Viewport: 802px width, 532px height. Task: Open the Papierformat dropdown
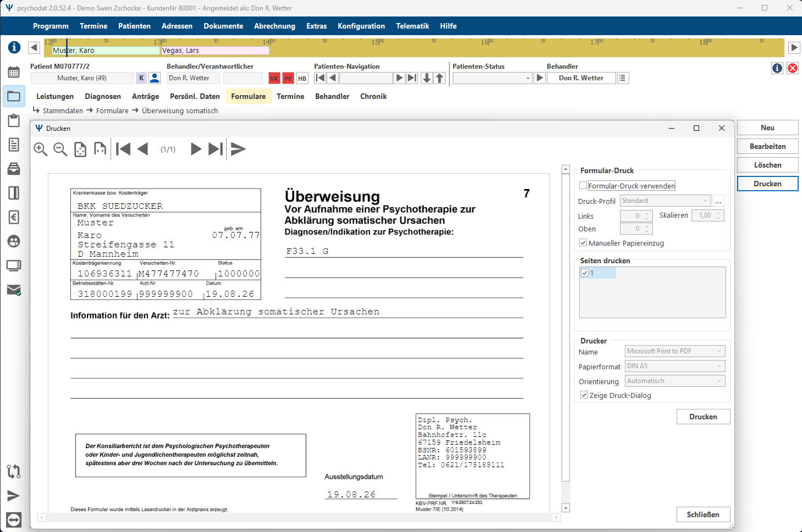coord(675,366)
